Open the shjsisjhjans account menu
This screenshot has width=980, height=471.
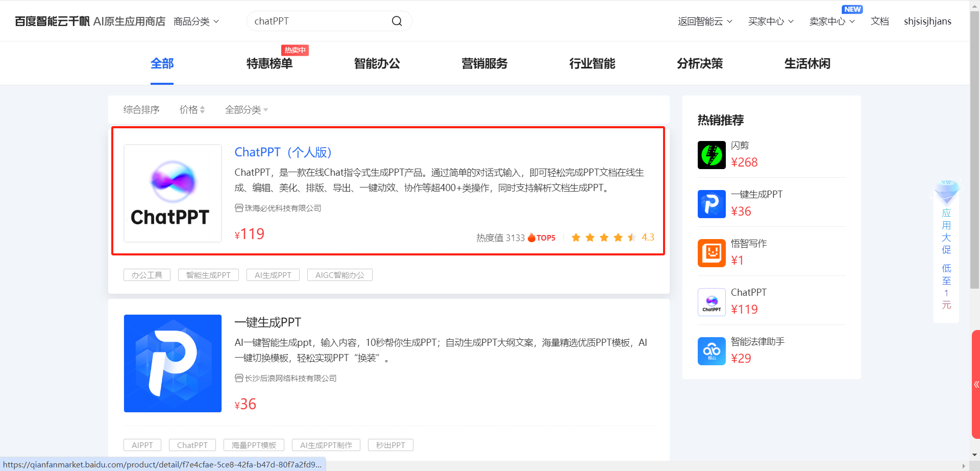click(927, 21)
